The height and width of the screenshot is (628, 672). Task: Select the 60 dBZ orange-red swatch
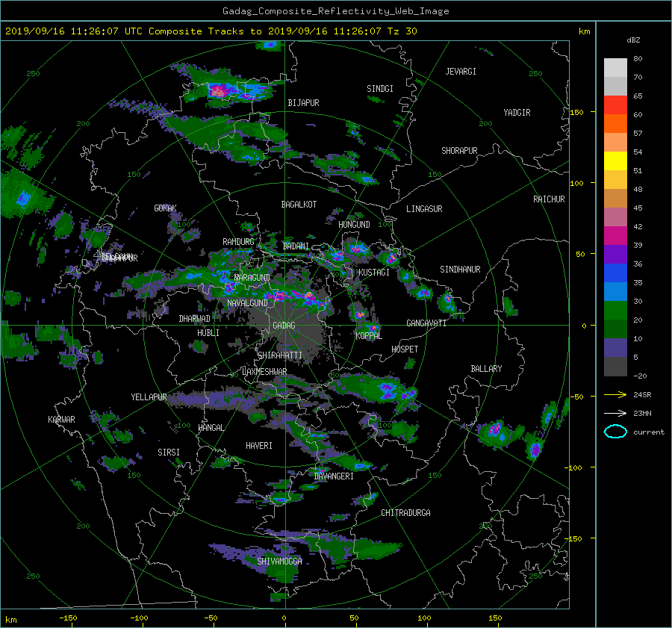point(615,124)
